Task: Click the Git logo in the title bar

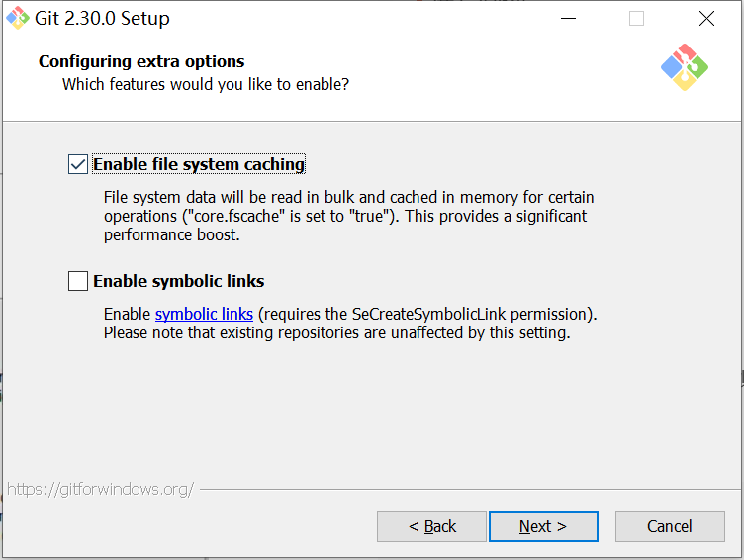Action: point(18,18)
